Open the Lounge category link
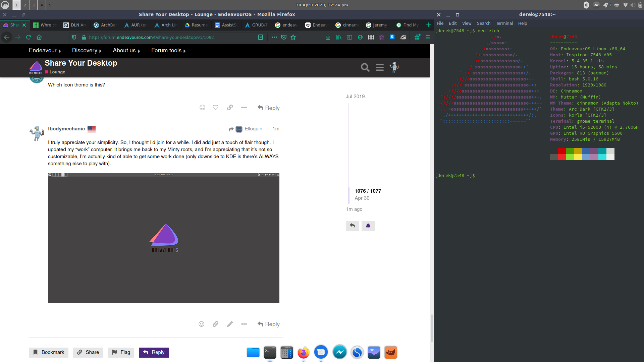The image size is (644, 362). pos(55,72)
